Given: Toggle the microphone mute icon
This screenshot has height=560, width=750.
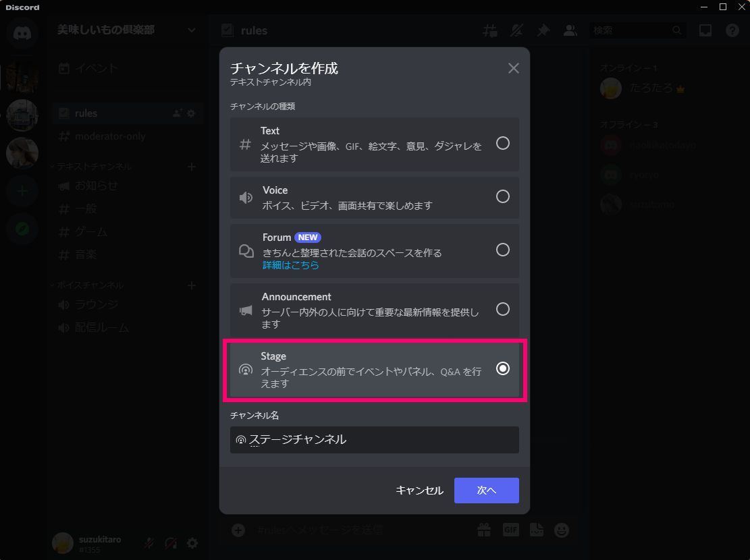Looking at the screenshot, I should pos(149,543).
